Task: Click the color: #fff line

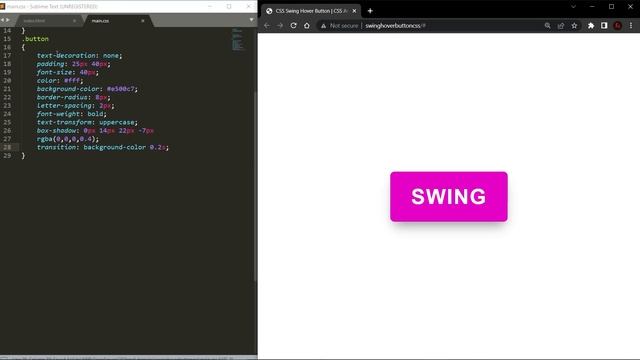Action: coord(60,80)
